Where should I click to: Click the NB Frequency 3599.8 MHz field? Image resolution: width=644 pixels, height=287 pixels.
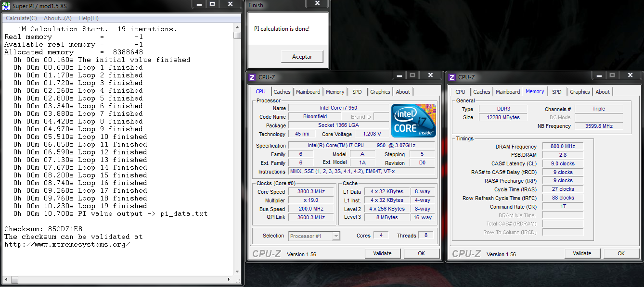(x=599, y=126)
